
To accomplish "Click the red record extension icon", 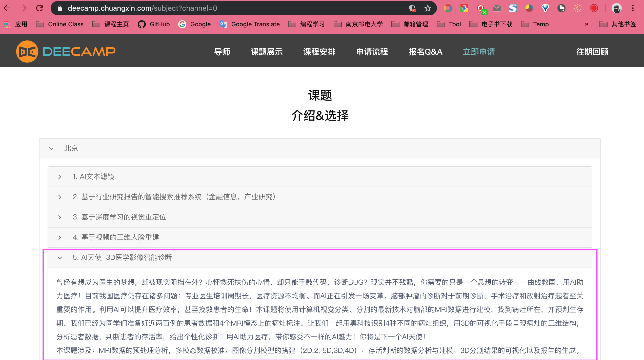I will tap(594, 8).
